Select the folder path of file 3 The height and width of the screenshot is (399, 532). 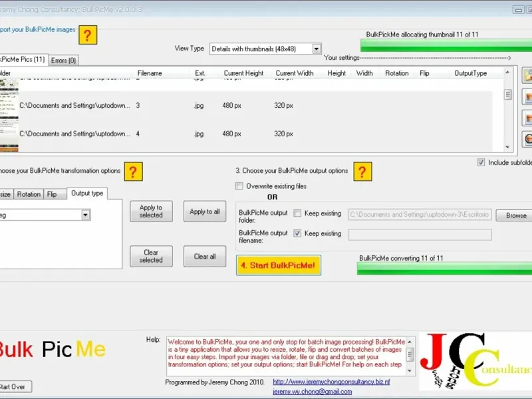coord(74,106)
